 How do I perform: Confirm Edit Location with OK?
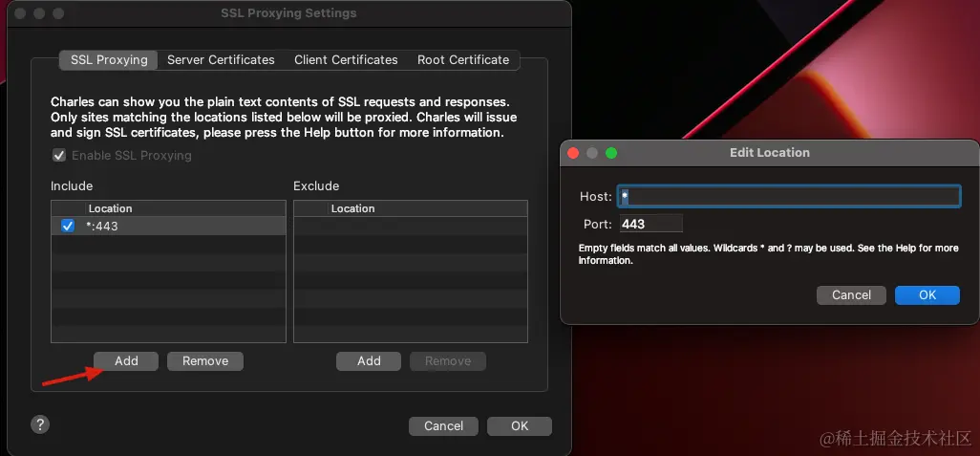click(x=927, y=295)
